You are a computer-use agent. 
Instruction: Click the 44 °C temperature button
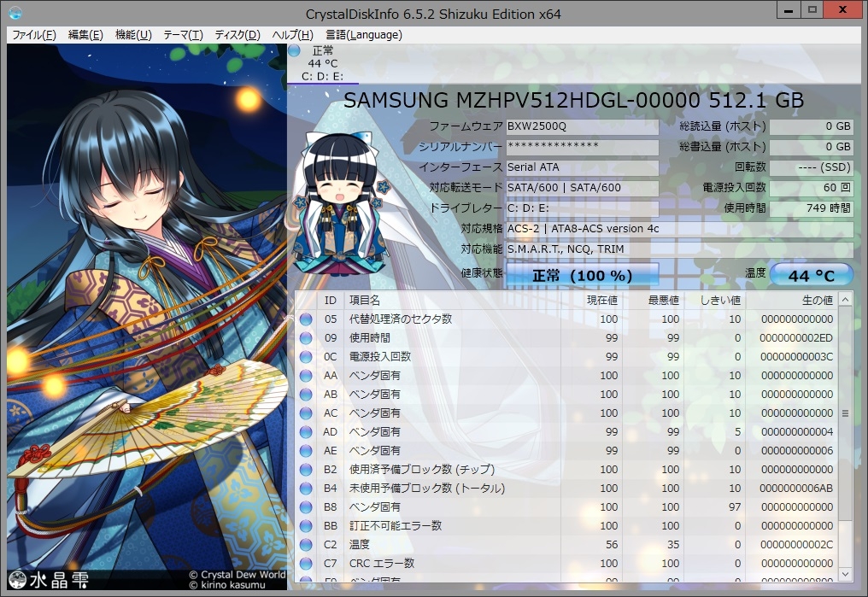(811, 275)
